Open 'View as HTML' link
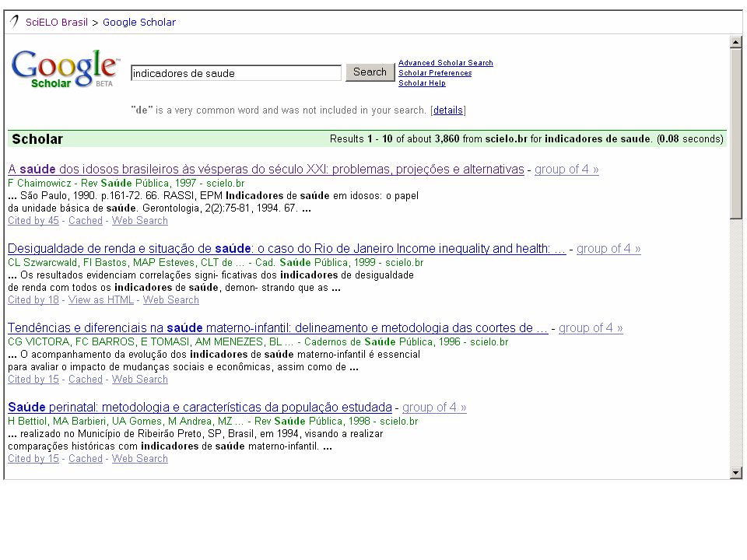This screenshot has width=747, height=560. coord(101,300)
